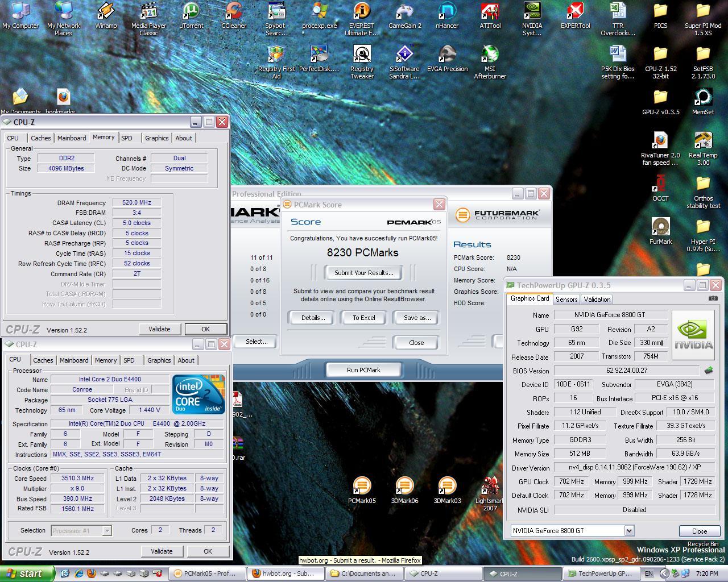The height and width of the screenshot is (582, 728).
Task: Export score with To Excel button
Action: pos(363,318)
